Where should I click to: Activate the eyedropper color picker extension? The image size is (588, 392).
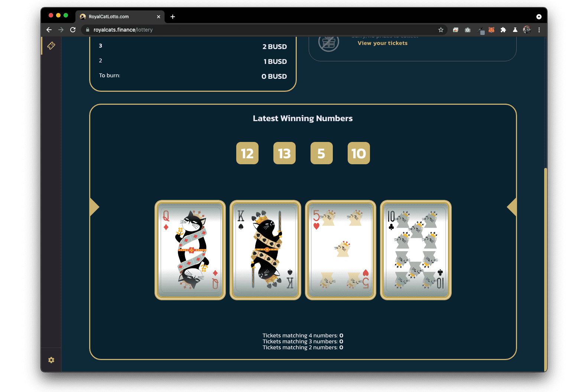[x=481, y=30]
